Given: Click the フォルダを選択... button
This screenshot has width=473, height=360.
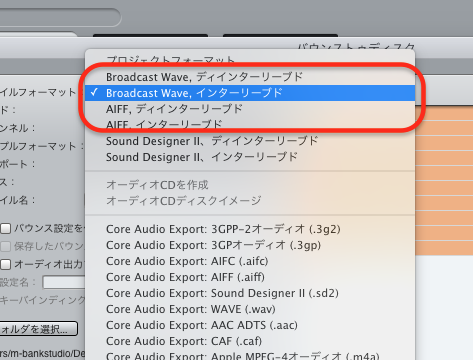Looking at the screenshot, I should tap(39, 329).
